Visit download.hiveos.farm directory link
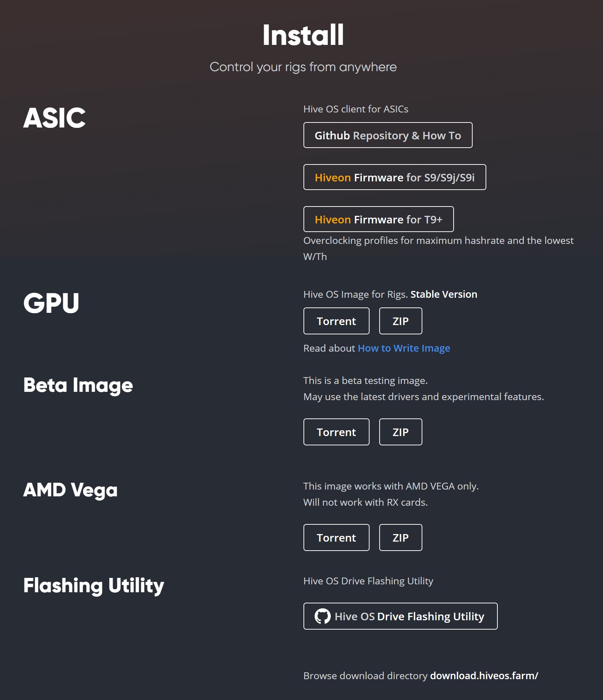Viewport: 603px width, 700px height. point(484,676)
